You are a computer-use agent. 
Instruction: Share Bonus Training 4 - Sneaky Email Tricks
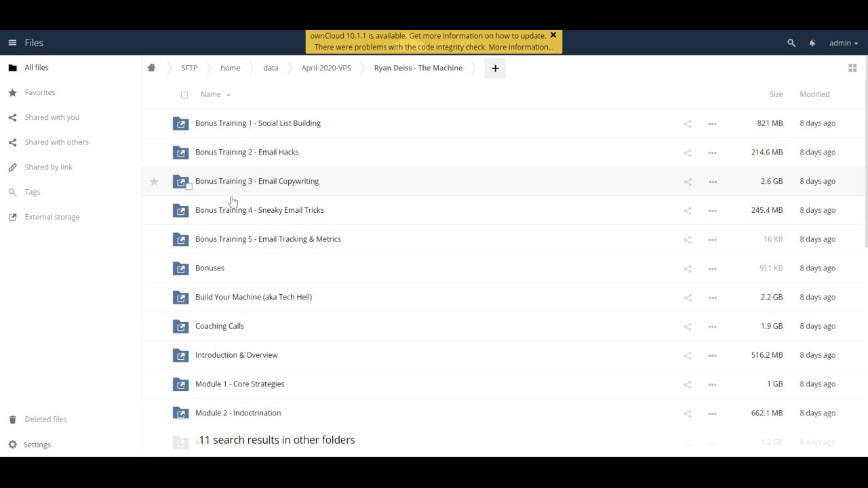(x=688, y=210)
